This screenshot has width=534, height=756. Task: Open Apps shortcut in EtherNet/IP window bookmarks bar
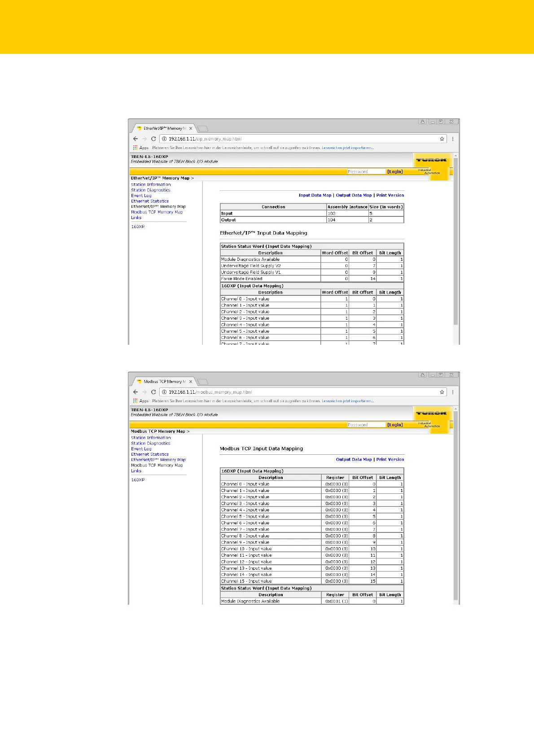pos(140,148)
